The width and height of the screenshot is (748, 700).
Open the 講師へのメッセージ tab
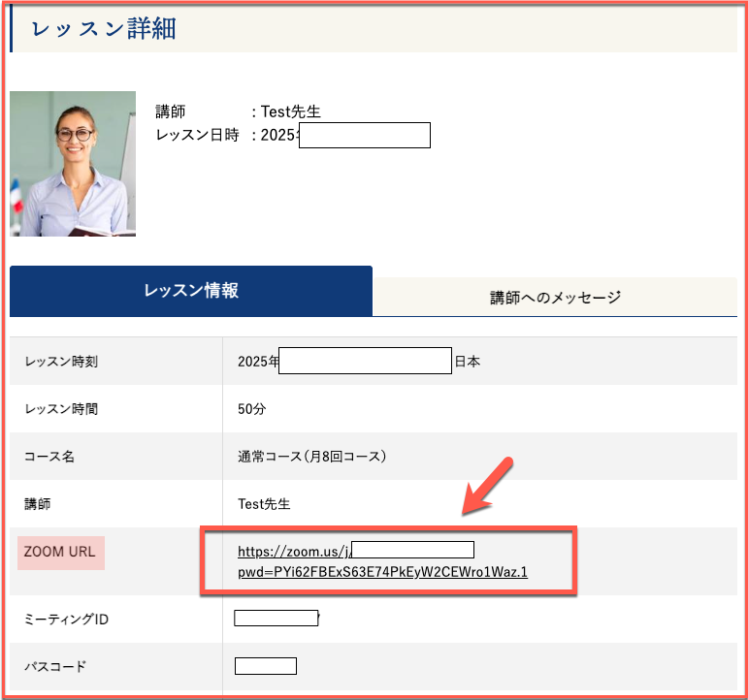click(x=555, y=297)
